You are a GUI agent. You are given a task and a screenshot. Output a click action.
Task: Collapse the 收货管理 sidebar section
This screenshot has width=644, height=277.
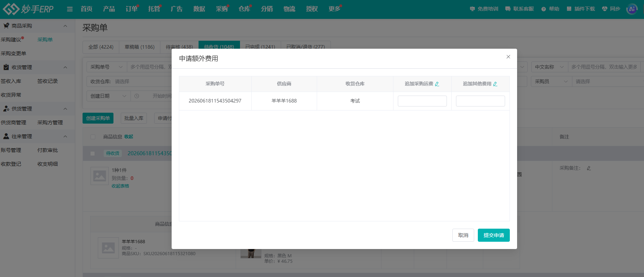[65, 67]
